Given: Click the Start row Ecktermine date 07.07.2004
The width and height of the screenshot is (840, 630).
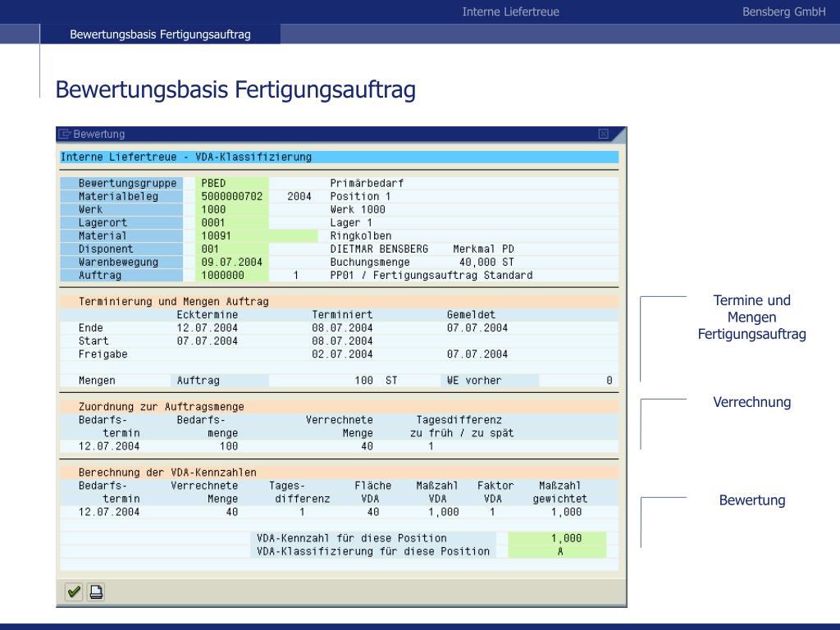Looking at the screenshot, I should (208, 340).
